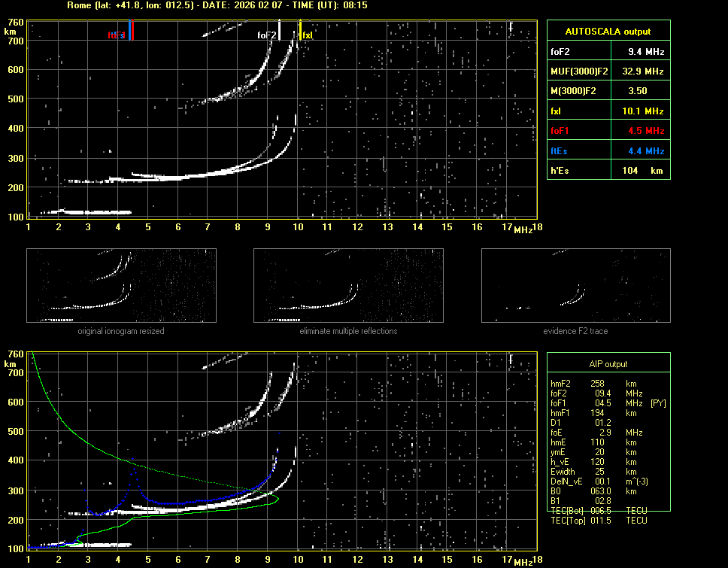Select the foF2 9.4 MHz row in AUTOSCALA table
Image resolution: width=728 pixels, height=568 pixels.
click(608, 51)
